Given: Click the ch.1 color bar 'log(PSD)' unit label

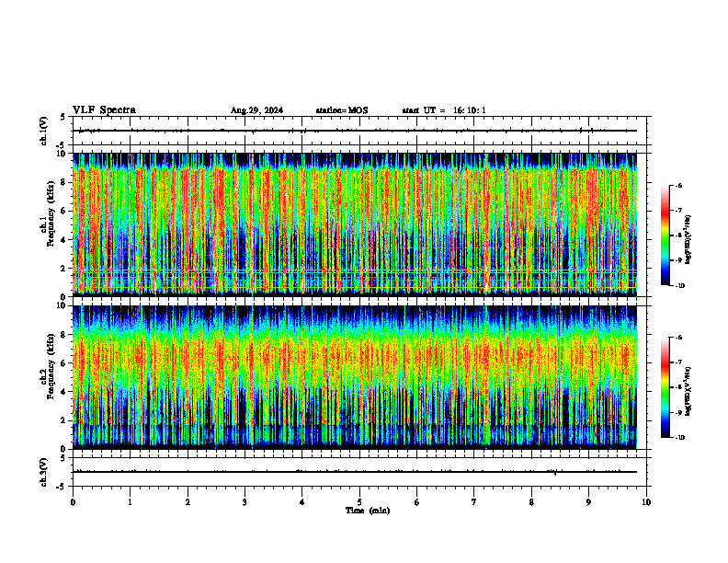Looking at the screenshot, I should [688, 239].
